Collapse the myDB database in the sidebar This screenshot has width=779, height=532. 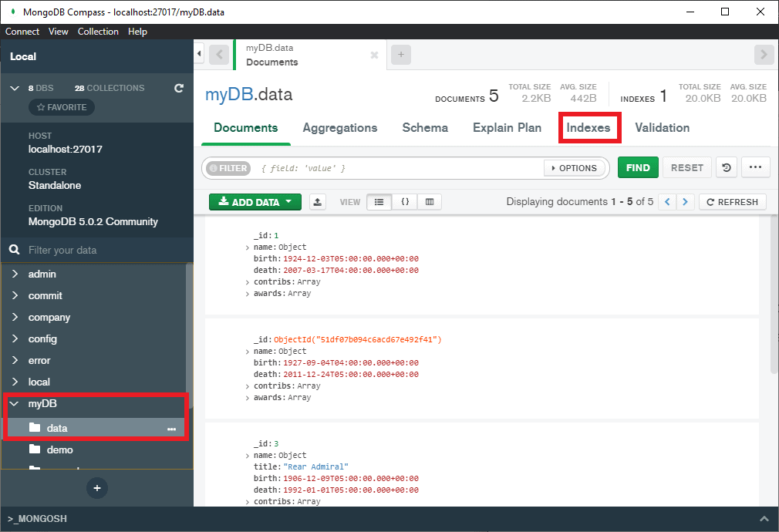tap(15, 403)
